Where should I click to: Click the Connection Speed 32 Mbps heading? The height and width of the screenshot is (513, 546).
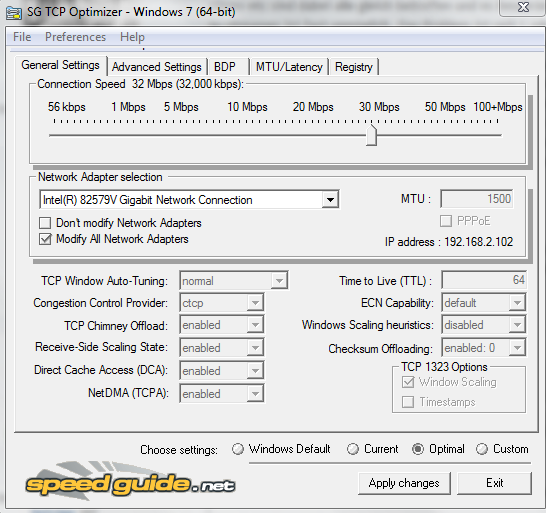[140, 84]
